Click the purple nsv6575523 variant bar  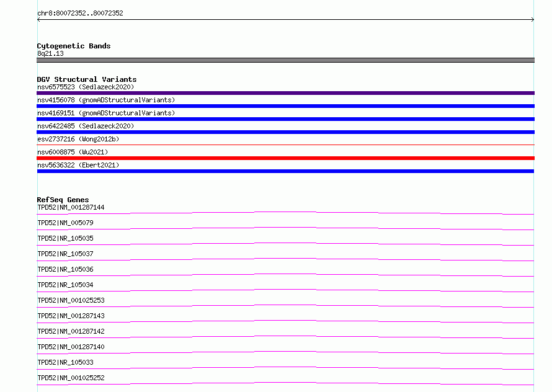(285, 93)
